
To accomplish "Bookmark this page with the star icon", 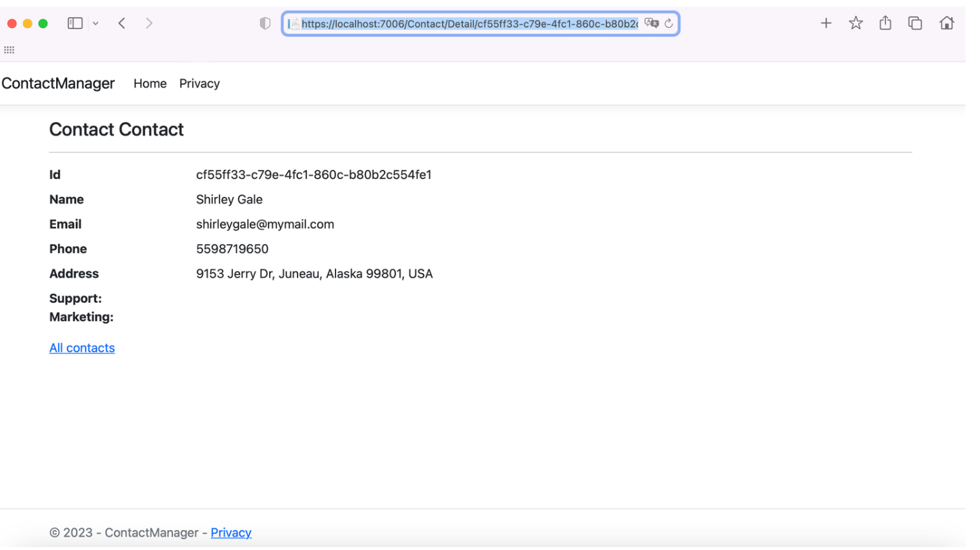I will point(855,23).
